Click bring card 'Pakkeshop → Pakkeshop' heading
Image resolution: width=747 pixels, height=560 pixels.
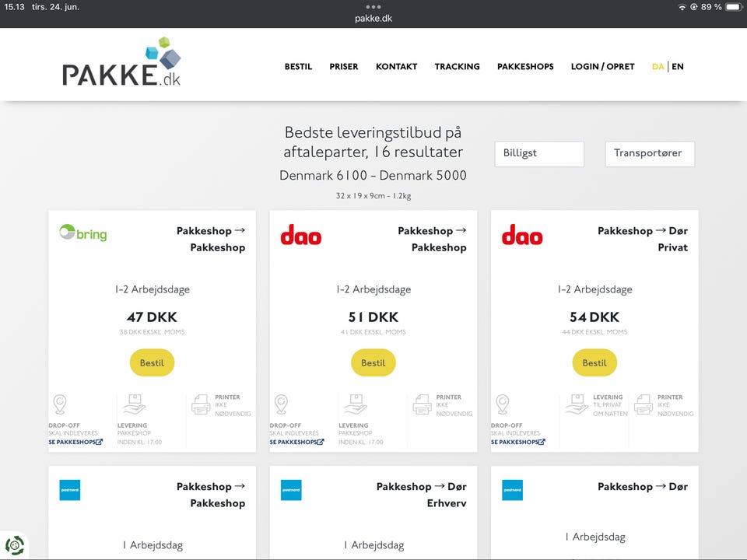pos(211,239)
